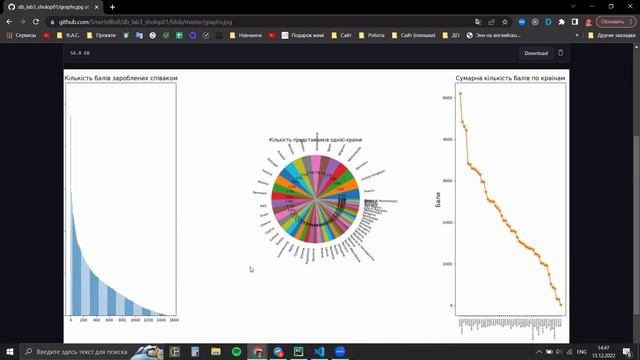Screen dimensions: 640x360
Task: Open the gray circle extension icon
Action: coord(535,22)
